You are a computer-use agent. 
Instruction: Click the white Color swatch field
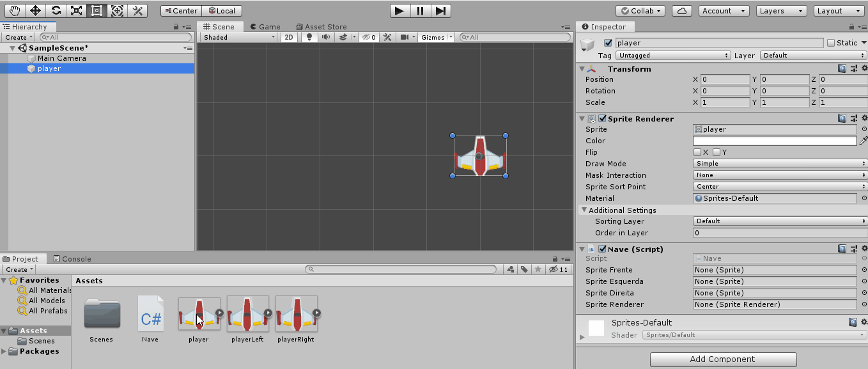pos(775,141)
